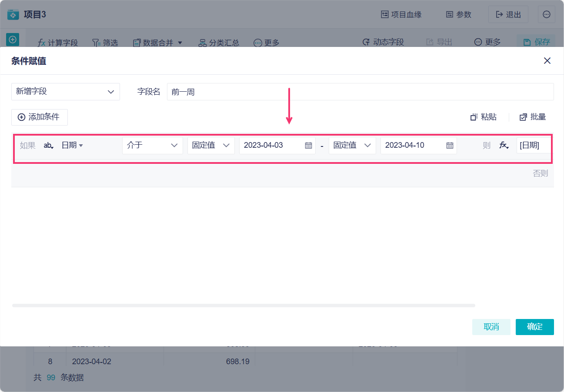Close the 条件赋值 dialog
This screenshot has height=392, width=564.
(x=547, y=61)
